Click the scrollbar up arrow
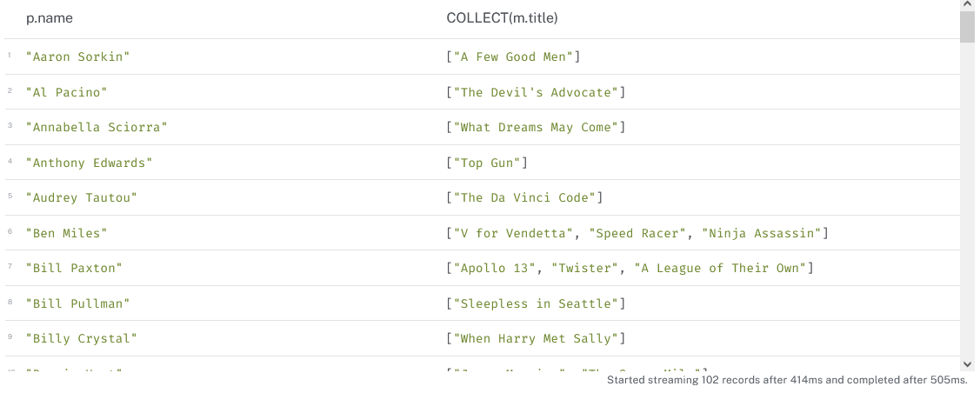This screenshot has width=980, height=393. click(x=968, y=4)
